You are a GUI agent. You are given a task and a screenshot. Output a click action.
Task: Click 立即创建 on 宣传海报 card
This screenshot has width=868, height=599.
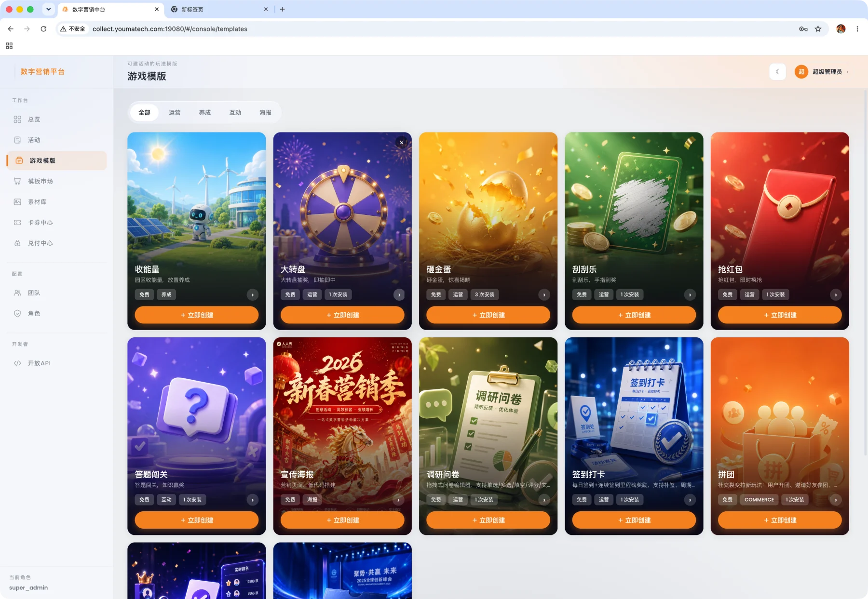coord(342,520)
